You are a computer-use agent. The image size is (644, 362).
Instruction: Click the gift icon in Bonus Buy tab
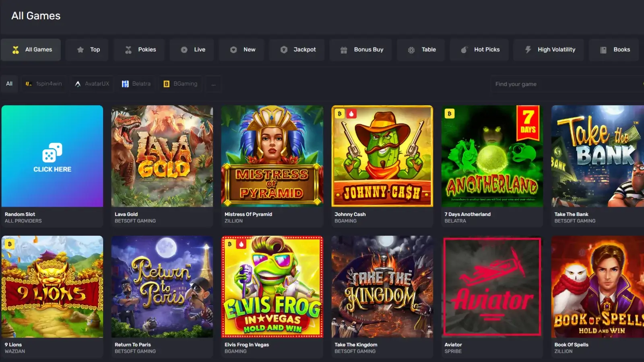pos(344,50)
